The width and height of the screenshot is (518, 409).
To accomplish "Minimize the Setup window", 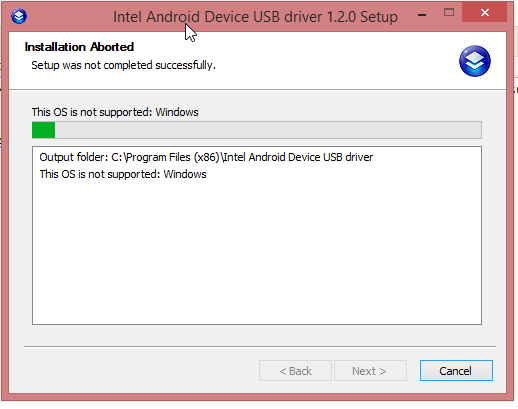I will point(422,14).
